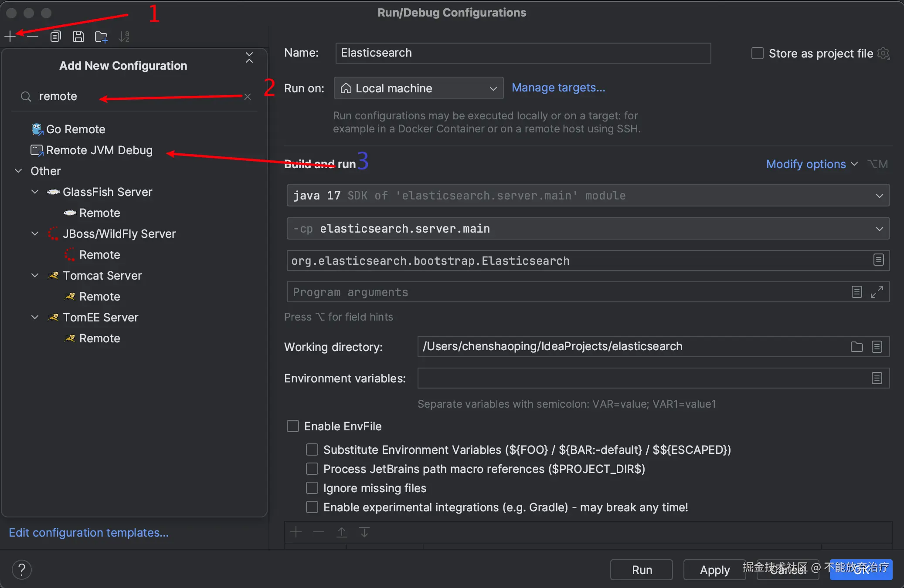Open the Manage targets link
The image size is (904, 588).
(558, 88)
